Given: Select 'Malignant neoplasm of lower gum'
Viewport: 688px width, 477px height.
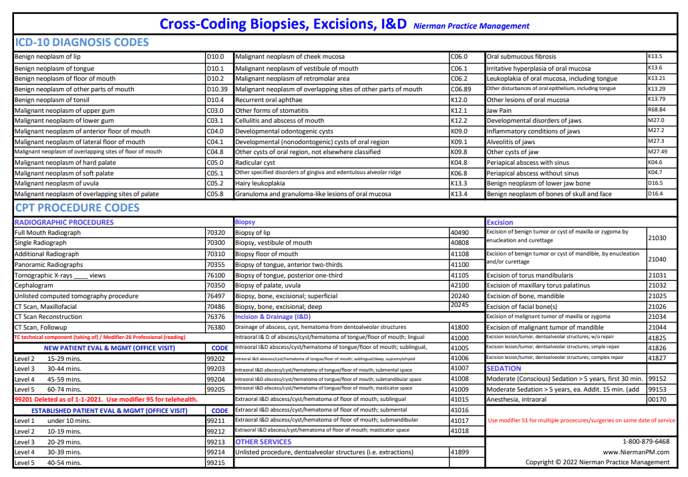Looking at the screenshot, I should [x=64, y=121].
